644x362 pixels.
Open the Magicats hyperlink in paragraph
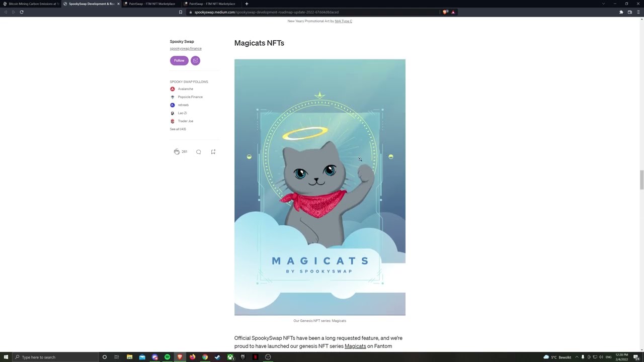tap(355, 346)
